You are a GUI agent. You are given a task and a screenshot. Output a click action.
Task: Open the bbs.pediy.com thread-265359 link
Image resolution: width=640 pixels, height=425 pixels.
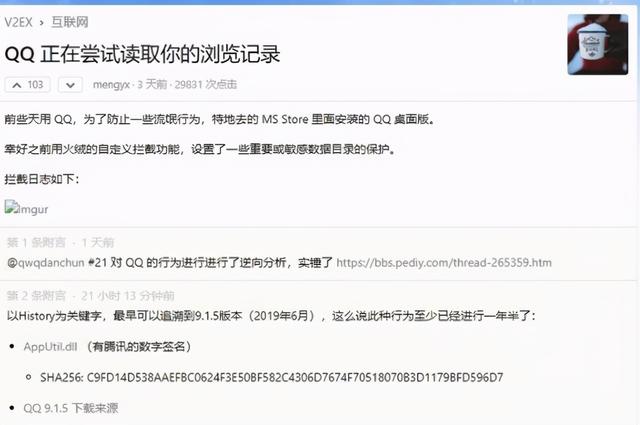tap(444, 263)
